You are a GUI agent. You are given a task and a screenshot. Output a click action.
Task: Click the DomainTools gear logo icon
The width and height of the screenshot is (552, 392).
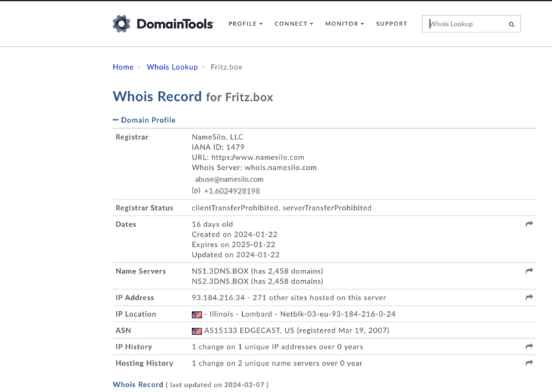tap(121, 24)
